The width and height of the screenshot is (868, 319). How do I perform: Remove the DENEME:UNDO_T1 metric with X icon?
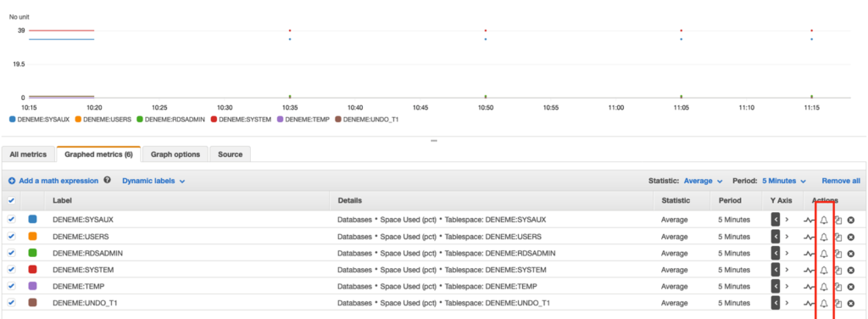(x=851, y=303)
